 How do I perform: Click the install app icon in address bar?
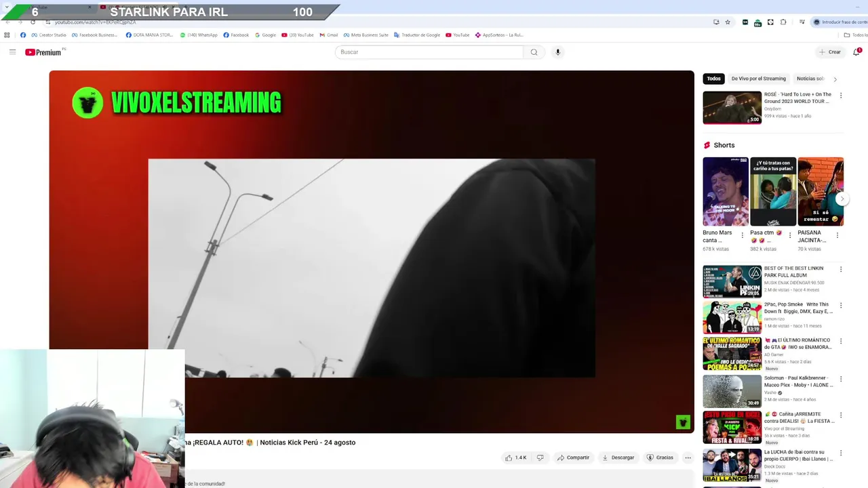coord(716,22)
